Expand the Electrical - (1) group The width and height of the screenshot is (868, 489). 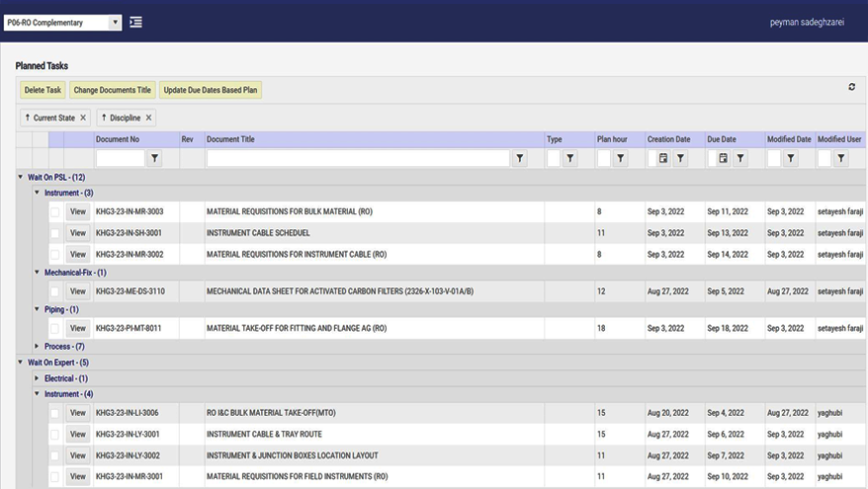coord(38,378)
